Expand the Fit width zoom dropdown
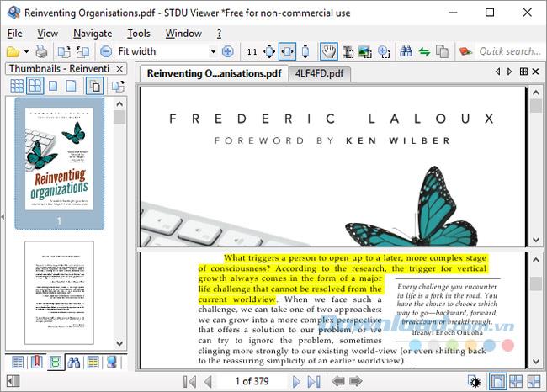547x392 pixels. coord(213,51)
